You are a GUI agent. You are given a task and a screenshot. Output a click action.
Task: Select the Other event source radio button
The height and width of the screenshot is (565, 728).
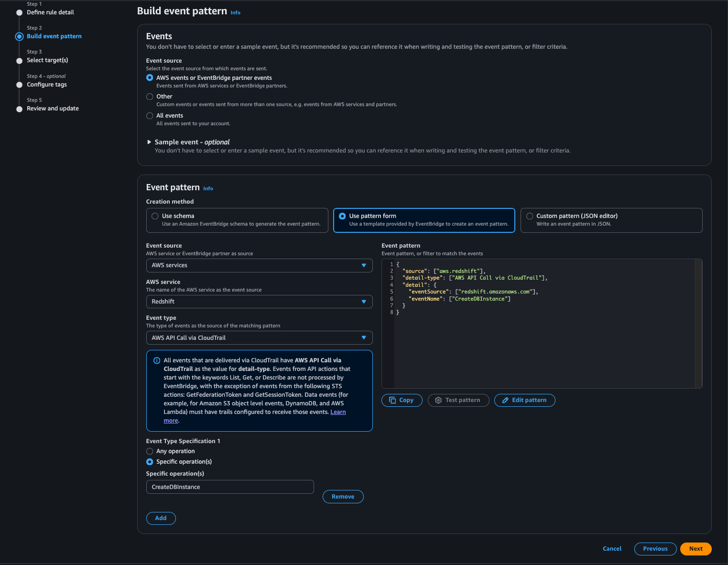click(150, 97)
